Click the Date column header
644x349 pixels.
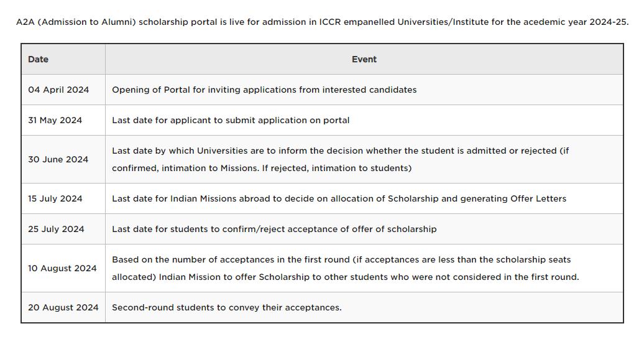coord(63,59)
